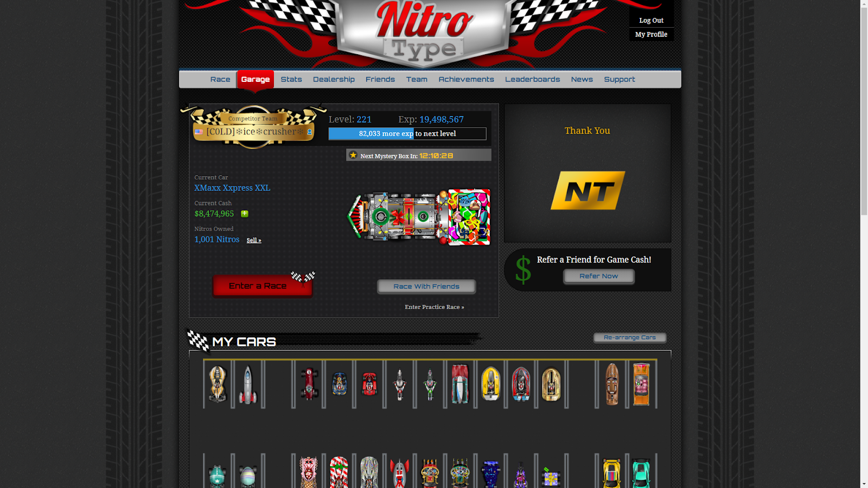Click the Log Out link
This screenshot has width=868, height=488.
point(651,20)
